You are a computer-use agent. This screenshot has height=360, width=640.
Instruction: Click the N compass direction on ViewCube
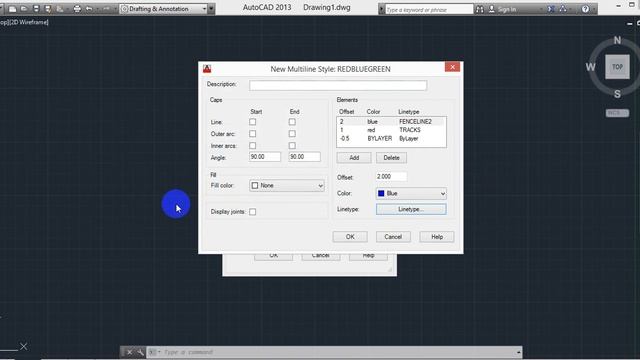click(617, 40)
